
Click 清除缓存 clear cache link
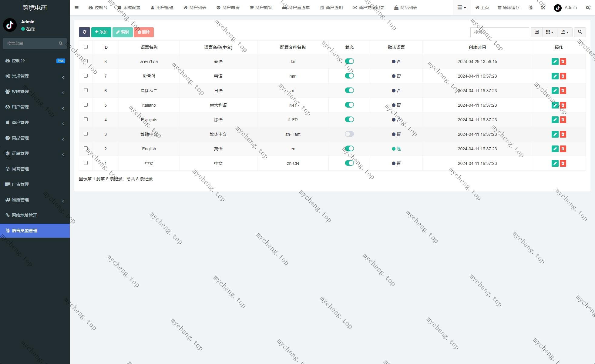click(x=509, y=8)
